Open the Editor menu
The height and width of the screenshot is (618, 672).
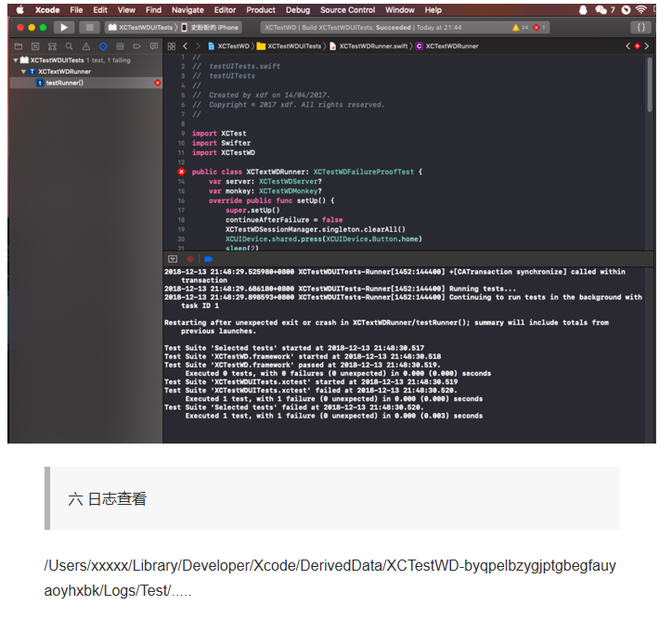pos(225,10)
